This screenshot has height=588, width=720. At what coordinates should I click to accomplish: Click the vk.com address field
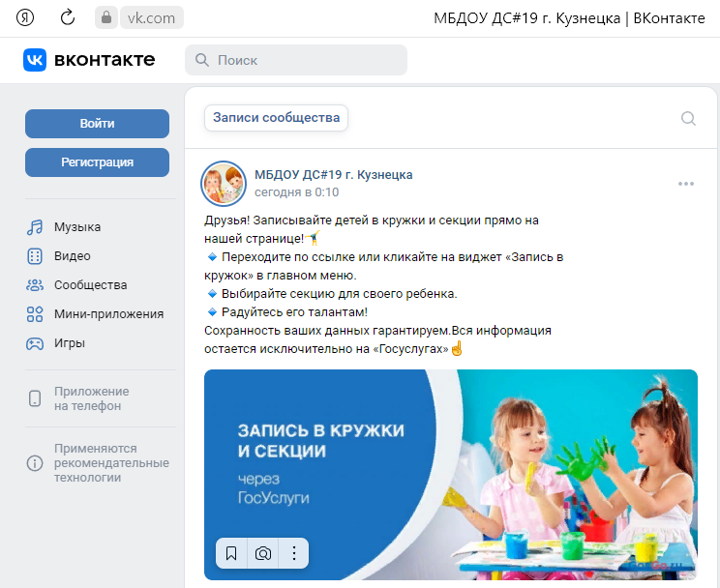pyautogui.click(x=152, y=18)
